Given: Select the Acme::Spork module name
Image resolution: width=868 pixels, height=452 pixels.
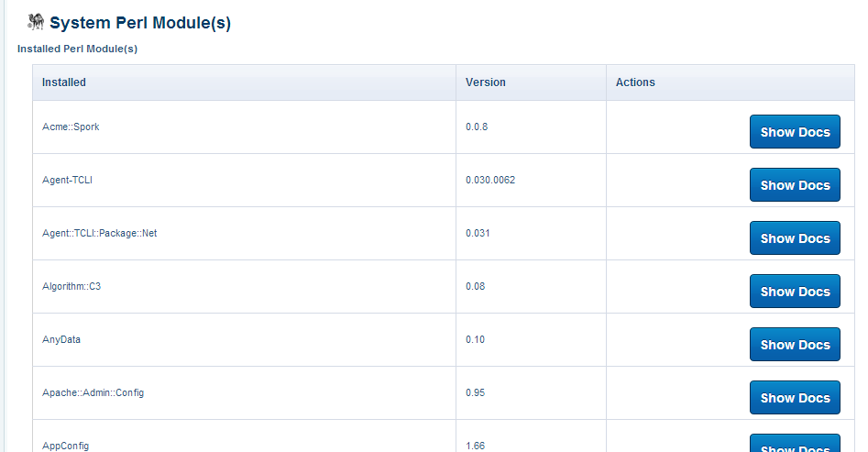Looking at the screenshot, I should pos(71,127).
